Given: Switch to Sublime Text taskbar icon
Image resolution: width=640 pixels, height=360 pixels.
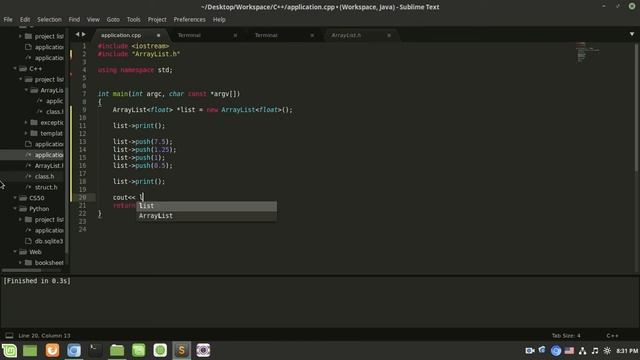Looking at the screenshot, I should click(181, 350).
